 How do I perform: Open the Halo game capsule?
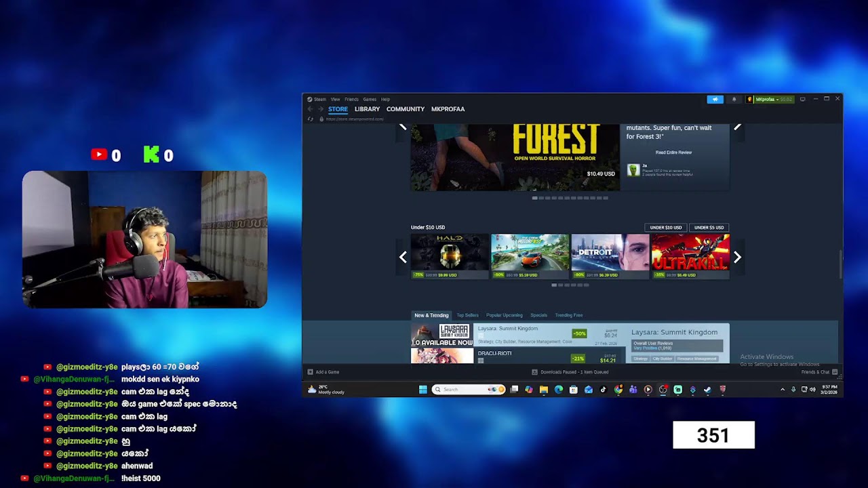tap(450, 256)
